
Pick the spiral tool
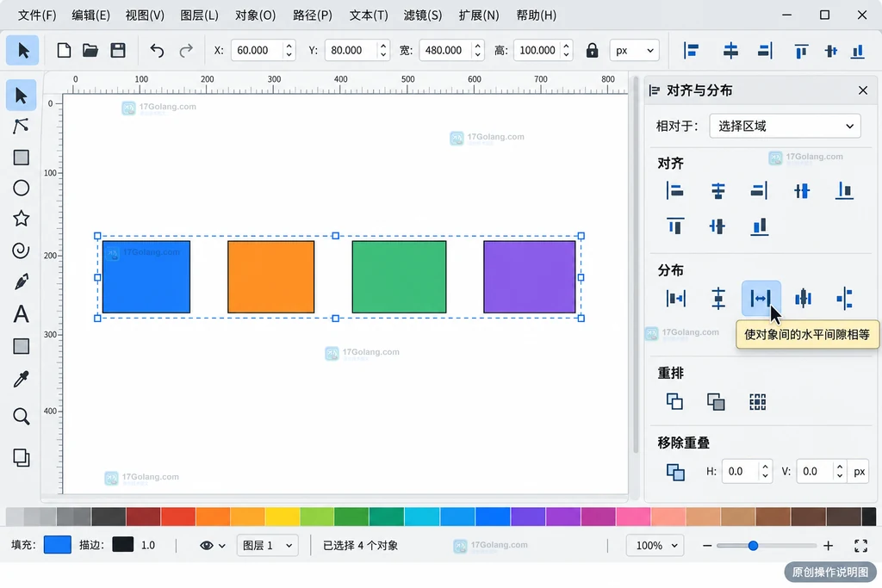22,251
